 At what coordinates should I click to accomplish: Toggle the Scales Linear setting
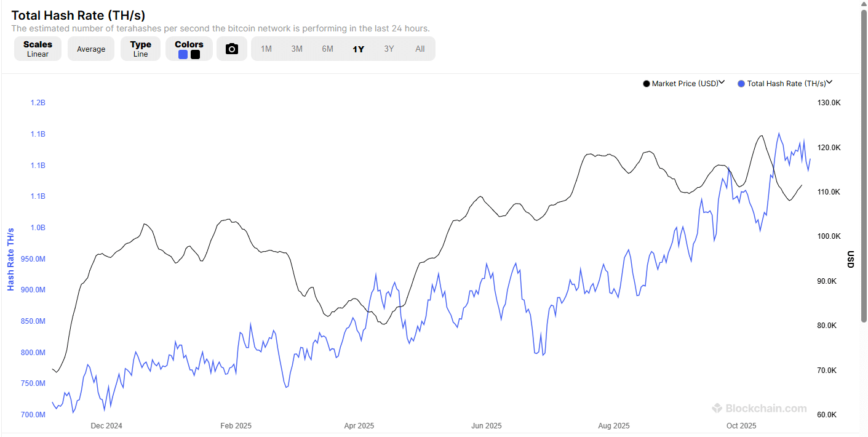click(38, 49)
